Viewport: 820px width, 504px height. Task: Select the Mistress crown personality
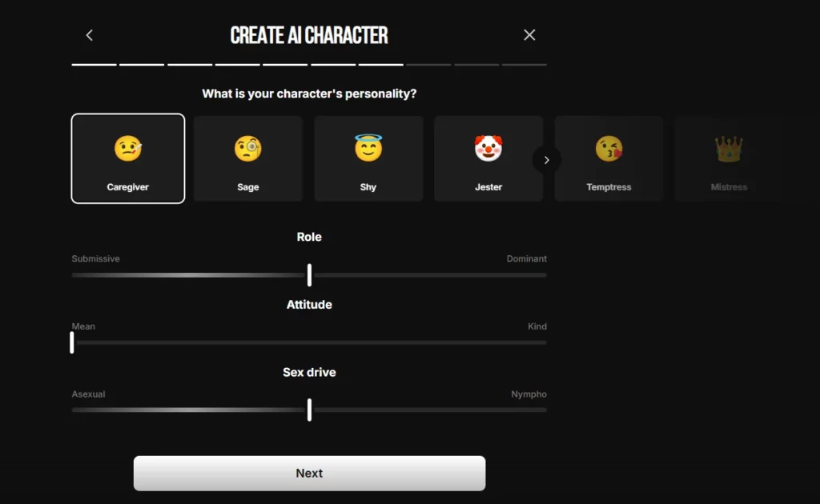coord(729,158)
